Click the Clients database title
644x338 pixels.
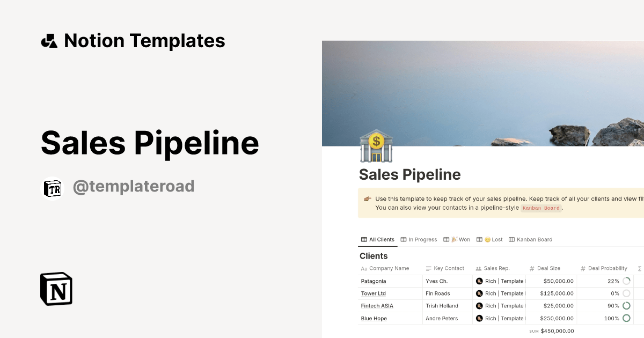374,256
